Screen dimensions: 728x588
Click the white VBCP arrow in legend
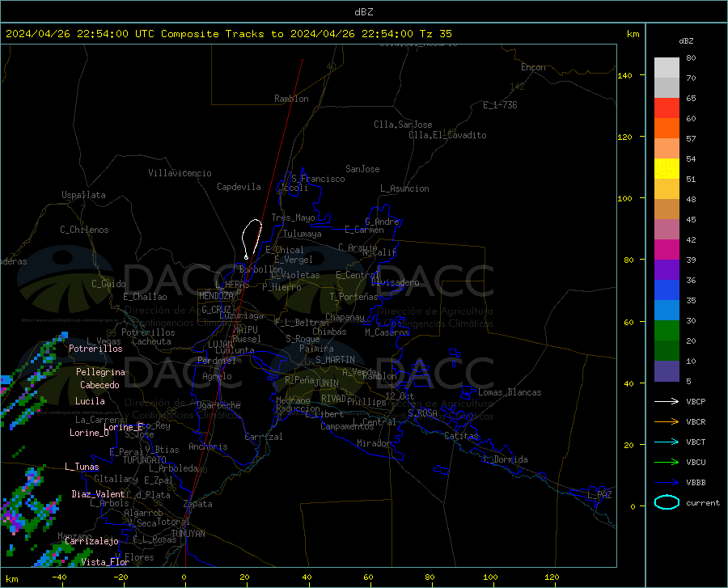click(x=667, y=401)
